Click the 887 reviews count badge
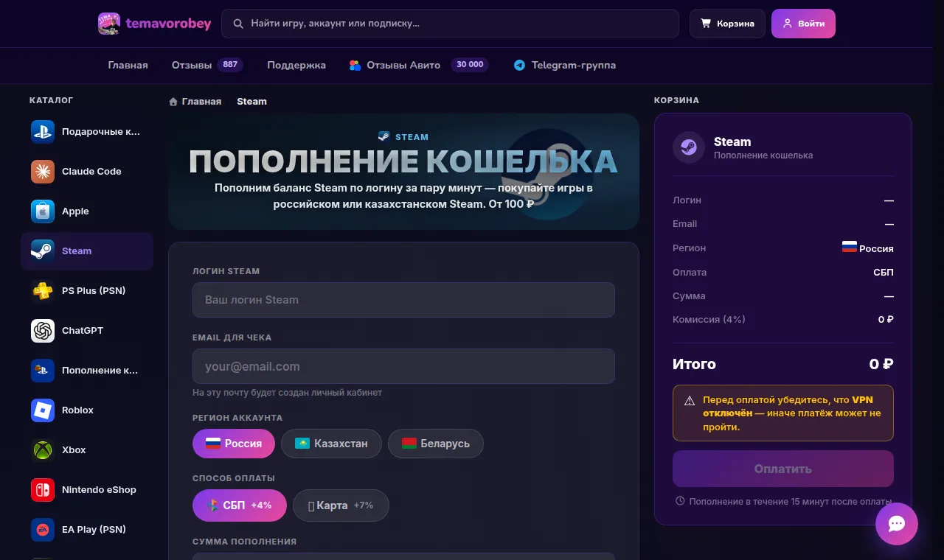The width and height of the screenshot is (944, 560). tap(230, 65)
